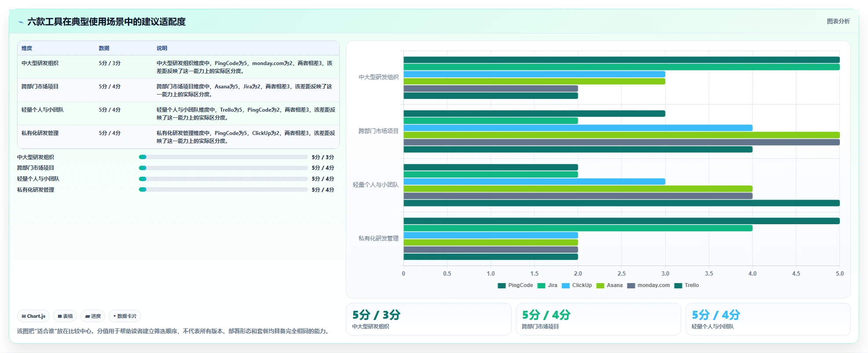Viewport: 868px width, 353px height.
Task: Click the gray monday.com bar for 中大型研发组织
Action: [490, 88]
